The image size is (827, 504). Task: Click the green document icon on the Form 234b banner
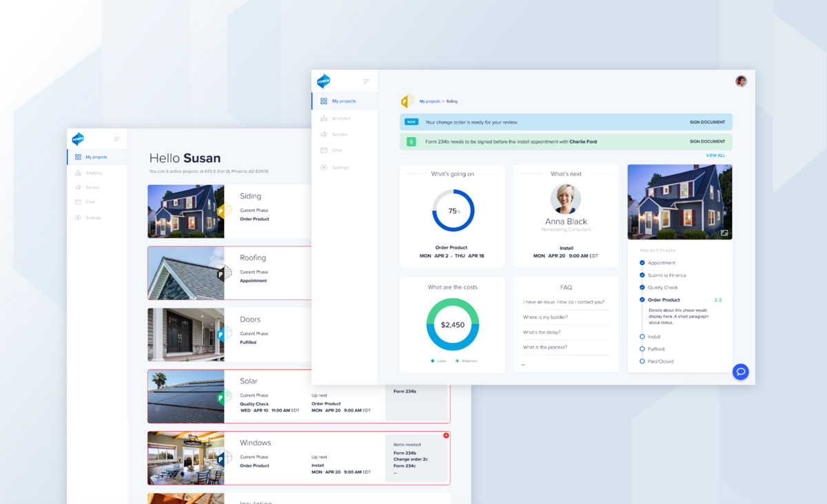pos(411,142)
